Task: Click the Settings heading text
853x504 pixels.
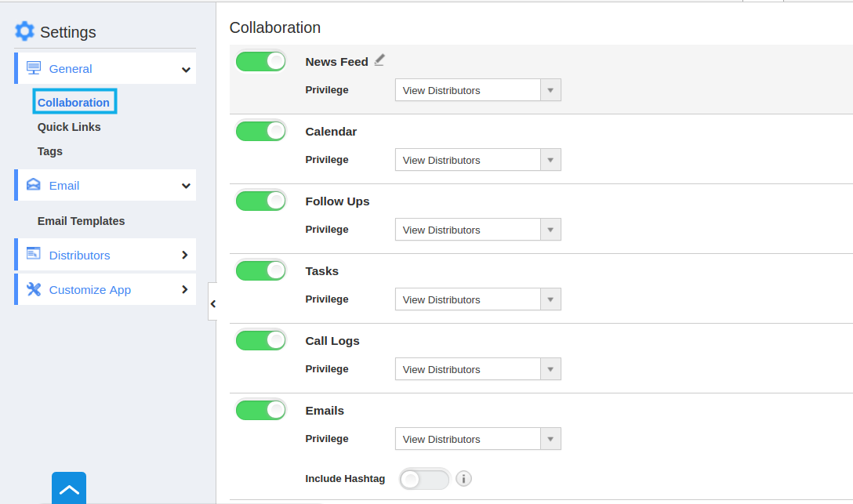Action: point(68,32)
